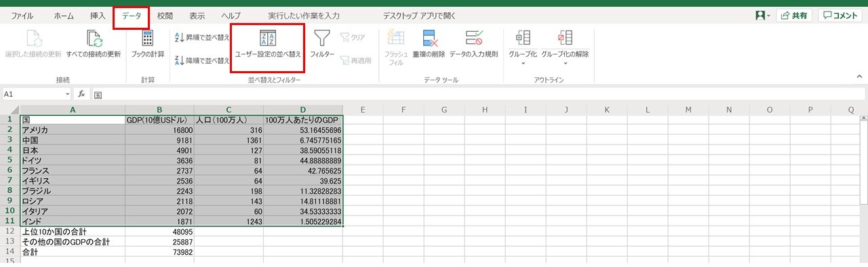This screenshot has height=267, width=868.
Task: Click the Refresh All Connections icon (すべての接続の更新)
Action: tap(94, 38)
